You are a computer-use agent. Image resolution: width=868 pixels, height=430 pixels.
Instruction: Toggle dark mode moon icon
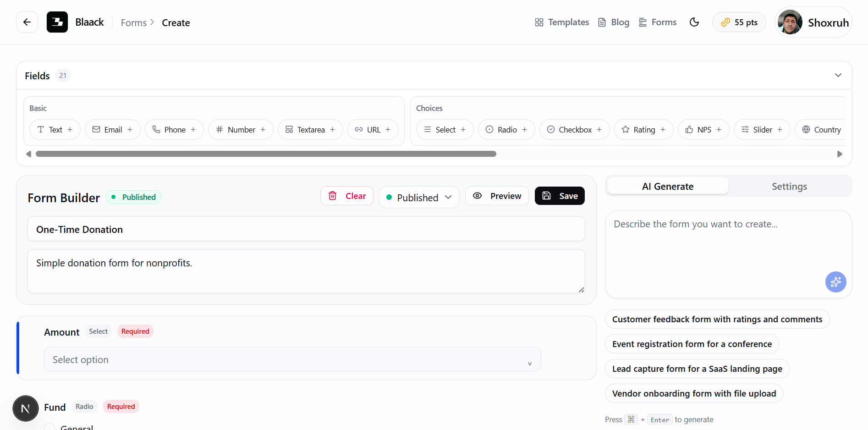[694, 22]
